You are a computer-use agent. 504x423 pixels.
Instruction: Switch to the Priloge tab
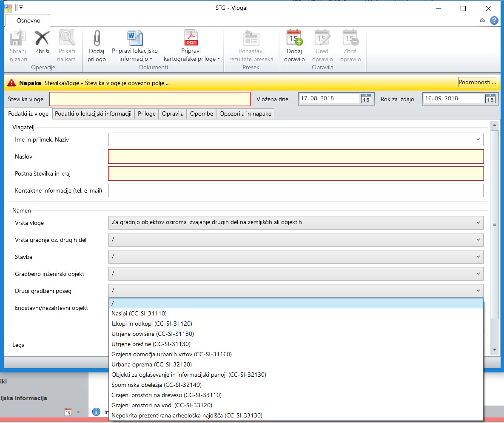coord(147,114)
